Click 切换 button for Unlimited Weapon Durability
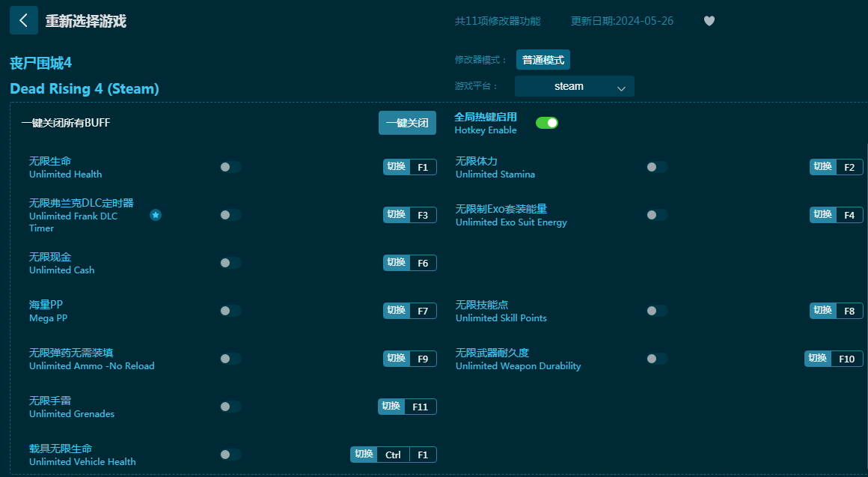Image resolution: width=868 pixels, height=477 pixels. (818, 359)
